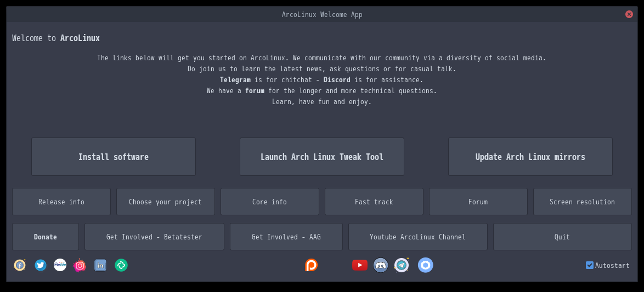Click the Quit button
The image size is (644, 292).
point(562,237)
